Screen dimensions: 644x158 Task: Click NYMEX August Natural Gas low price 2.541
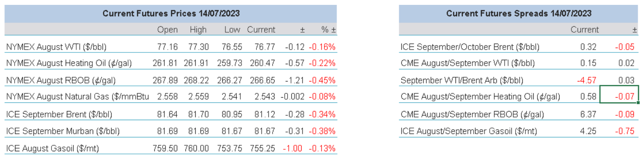232,96
